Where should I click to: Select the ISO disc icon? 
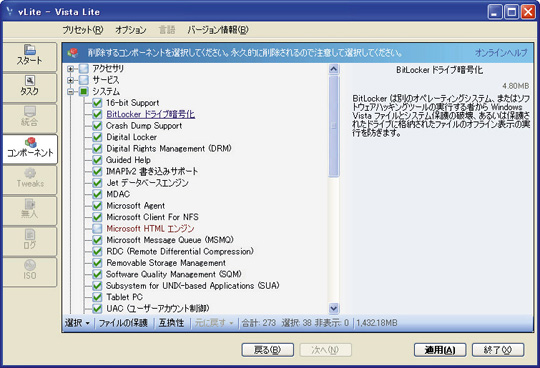30,265
